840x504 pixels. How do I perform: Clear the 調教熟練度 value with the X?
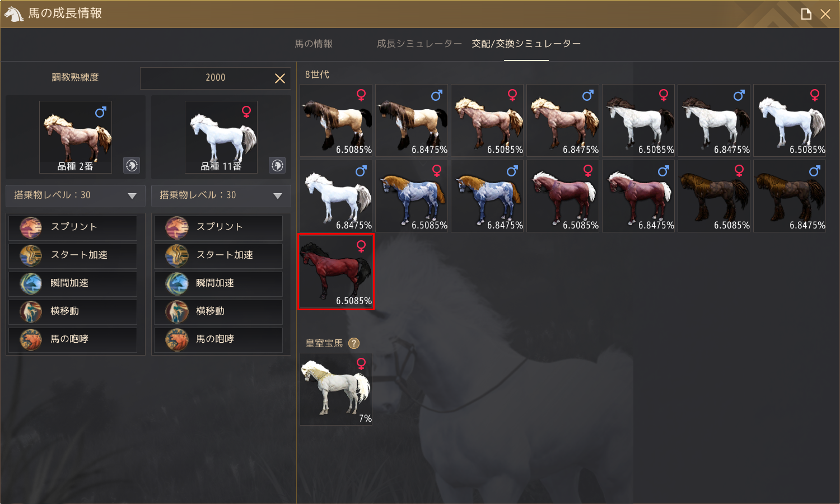pos(280,78)
